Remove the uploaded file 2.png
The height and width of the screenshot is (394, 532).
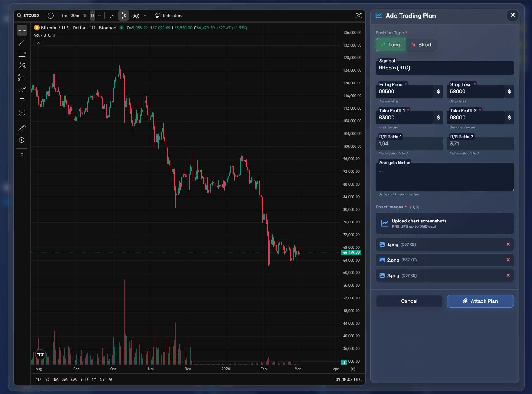[x=508, y=260]
